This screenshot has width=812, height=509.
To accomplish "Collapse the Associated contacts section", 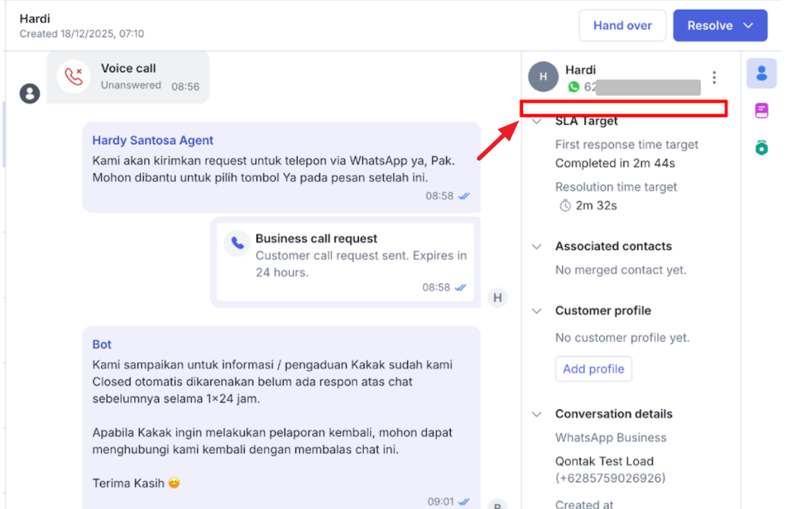I will (x=537, y=246).
